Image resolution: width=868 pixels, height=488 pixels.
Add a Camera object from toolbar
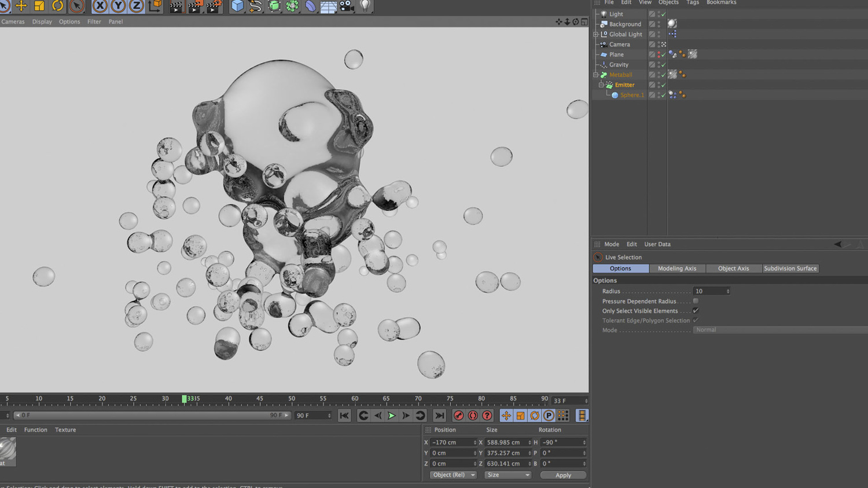click(347, 6)
